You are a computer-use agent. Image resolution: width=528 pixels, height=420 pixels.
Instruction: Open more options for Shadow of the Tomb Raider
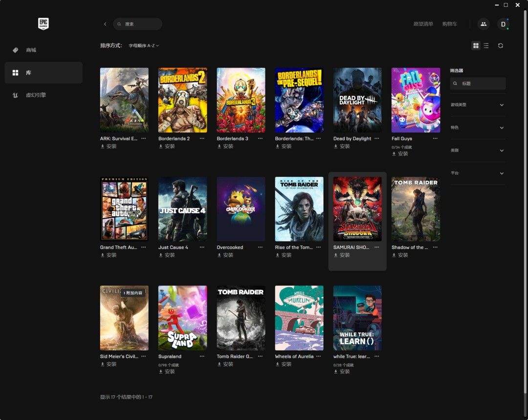(x=435, y=247)
